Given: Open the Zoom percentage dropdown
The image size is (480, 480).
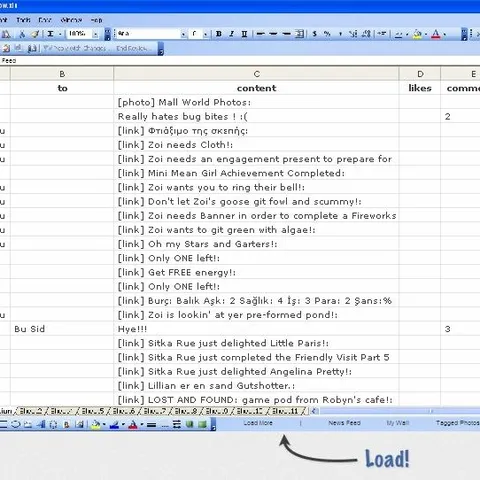Looking at the screenshot, I should (96, 34).
